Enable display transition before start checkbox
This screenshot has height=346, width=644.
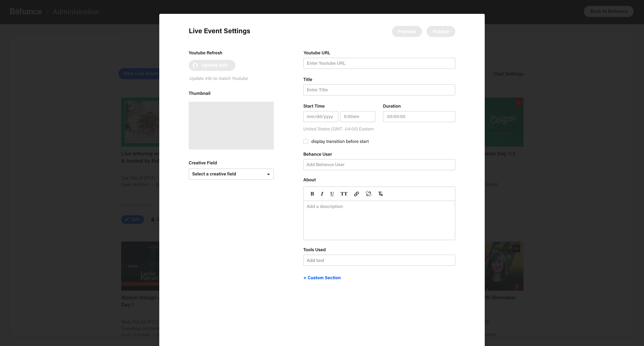pyautogui.click(x=306, y=142)
